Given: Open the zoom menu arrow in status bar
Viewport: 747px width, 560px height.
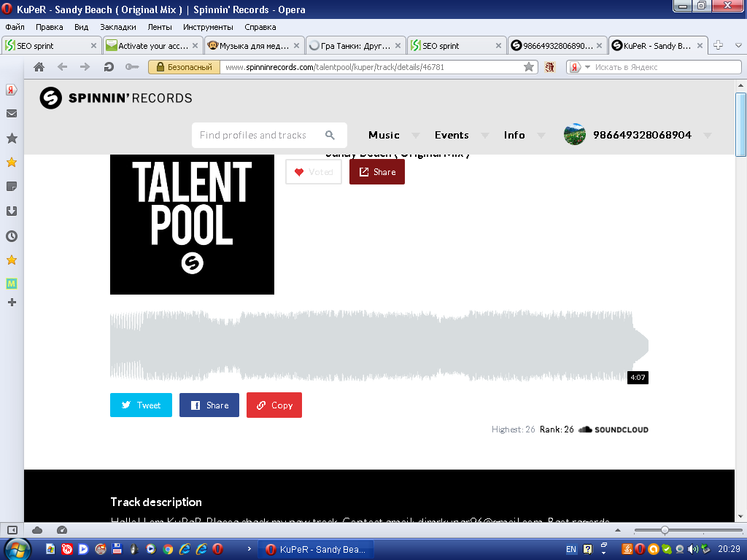Looking at the screenshot, I should (x=618, y=530).
